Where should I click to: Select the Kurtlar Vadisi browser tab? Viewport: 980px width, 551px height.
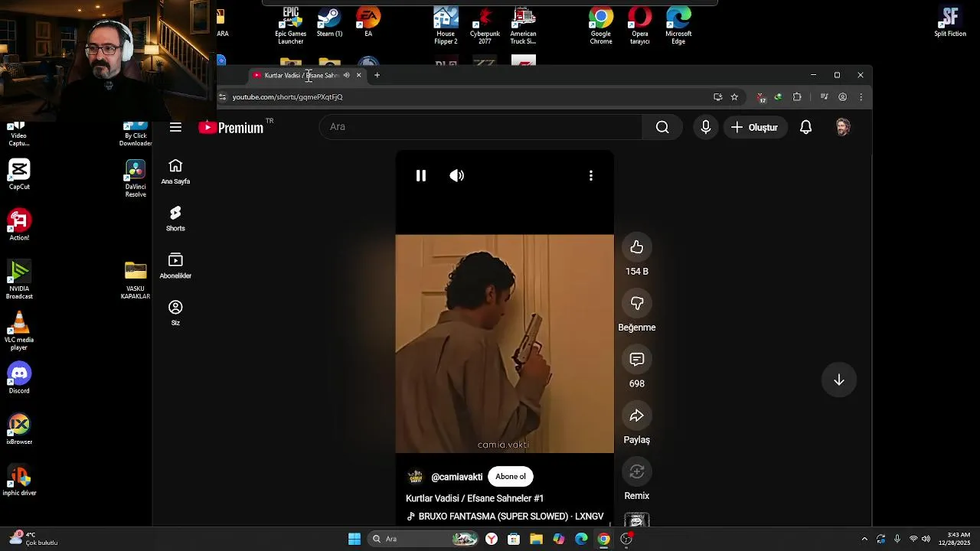click(300, 75)
